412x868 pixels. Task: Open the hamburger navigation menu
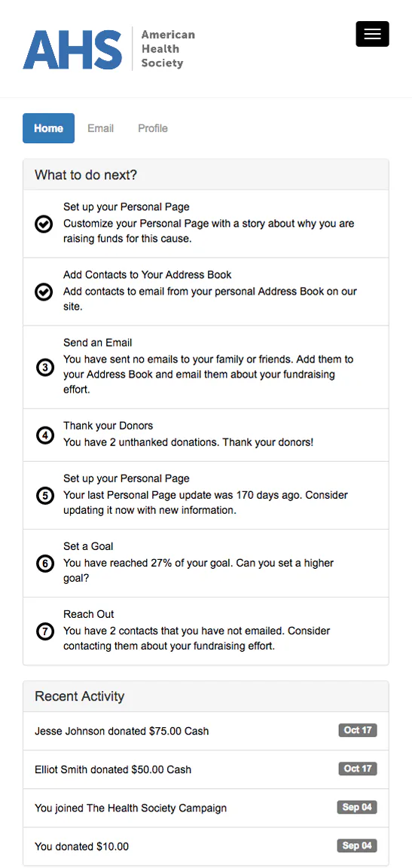pos(372,34)
